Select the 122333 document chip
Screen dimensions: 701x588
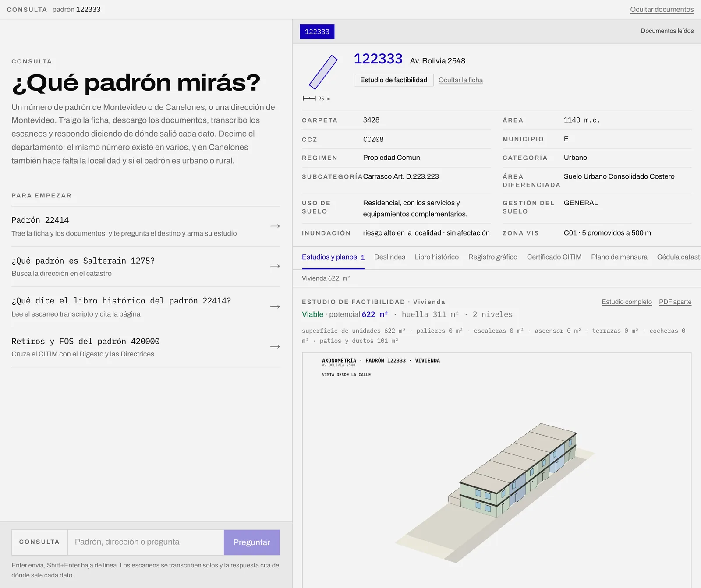(x=317, y=32)
